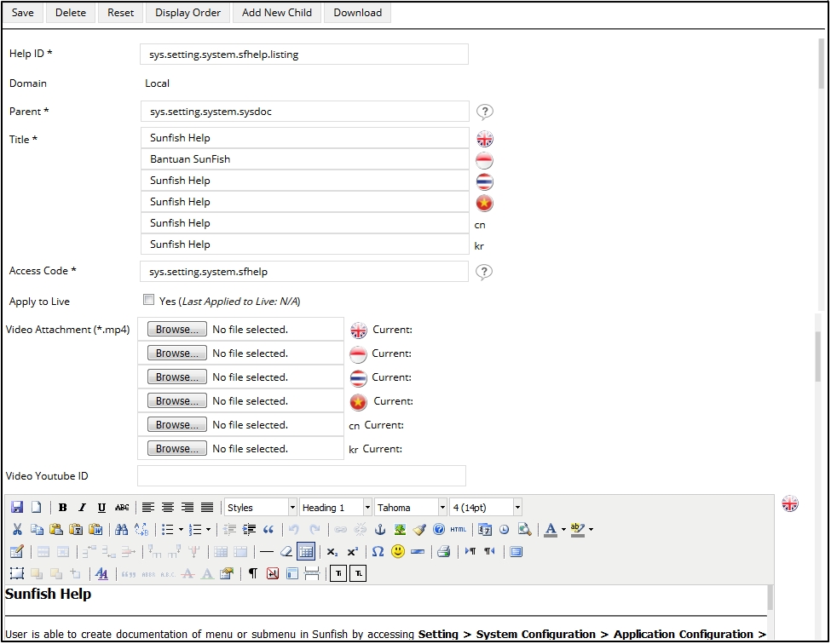Click the save (floppy disk) editor icon
The width and height of the screenshot is (831, 644).
17,508
